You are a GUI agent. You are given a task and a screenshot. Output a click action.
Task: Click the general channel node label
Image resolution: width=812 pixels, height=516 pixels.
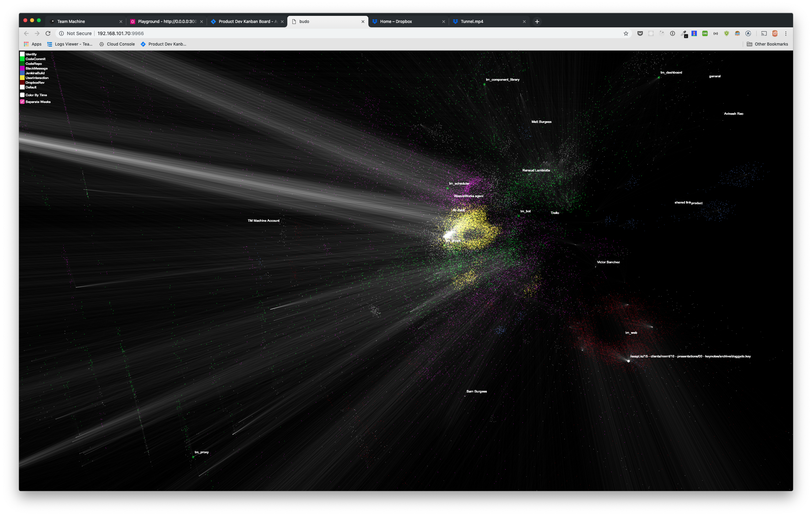(715, 76)
